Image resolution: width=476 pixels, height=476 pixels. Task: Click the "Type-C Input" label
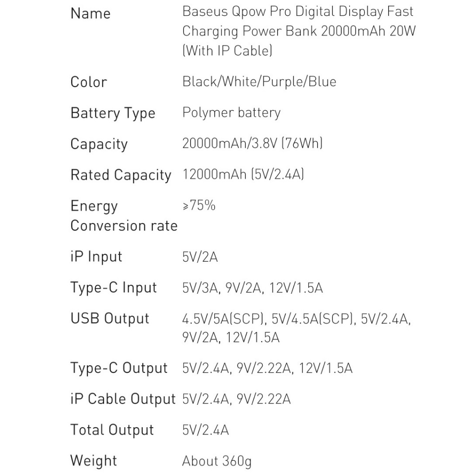(x=114, y=288)
